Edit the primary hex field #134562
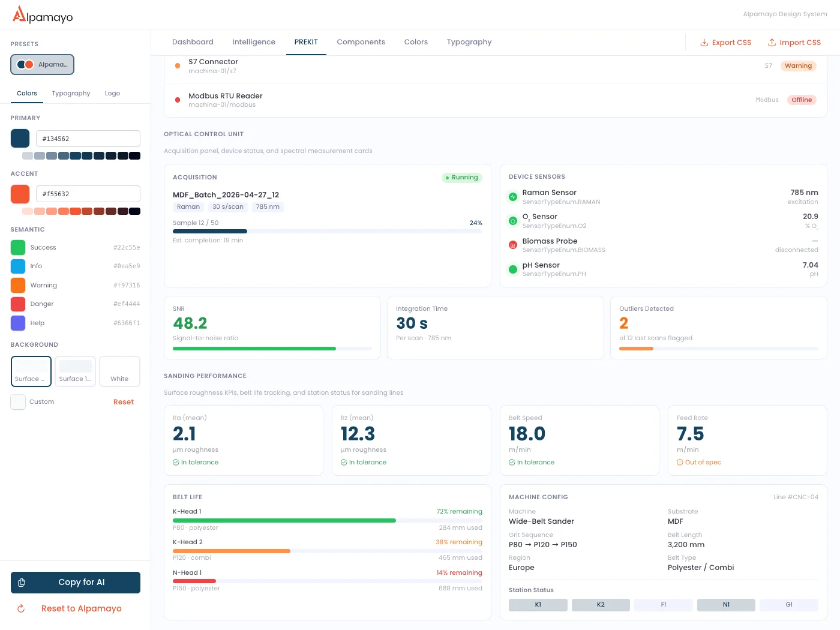The width and height of the screenshot is (840, 630). [88, 139]
